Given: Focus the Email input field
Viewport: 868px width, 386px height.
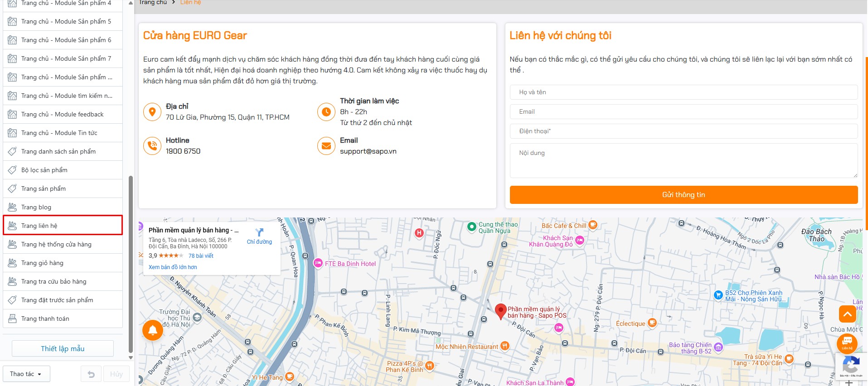Looking at the screenshot, I should (684, 111).
